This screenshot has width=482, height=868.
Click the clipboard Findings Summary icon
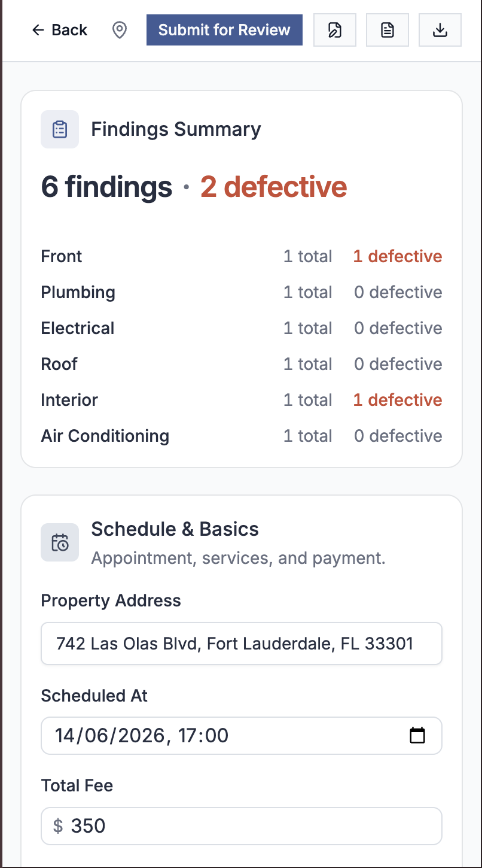click(60, 129)
